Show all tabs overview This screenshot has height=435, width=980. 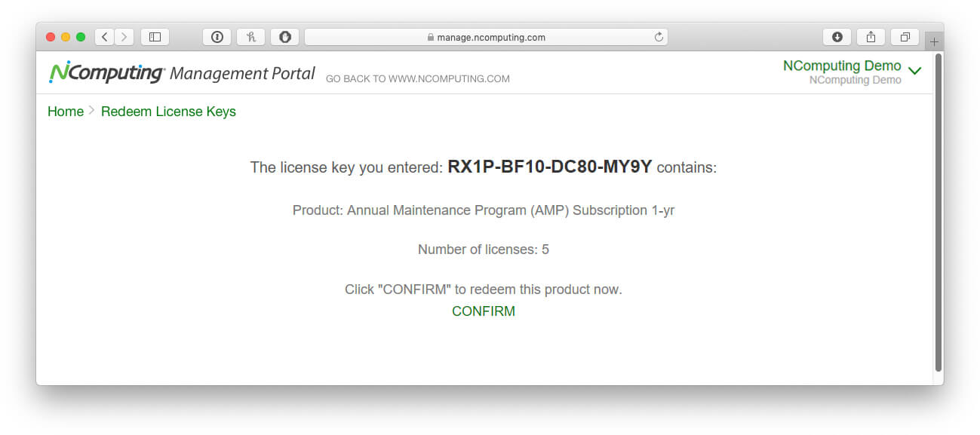tap(905, 37)
